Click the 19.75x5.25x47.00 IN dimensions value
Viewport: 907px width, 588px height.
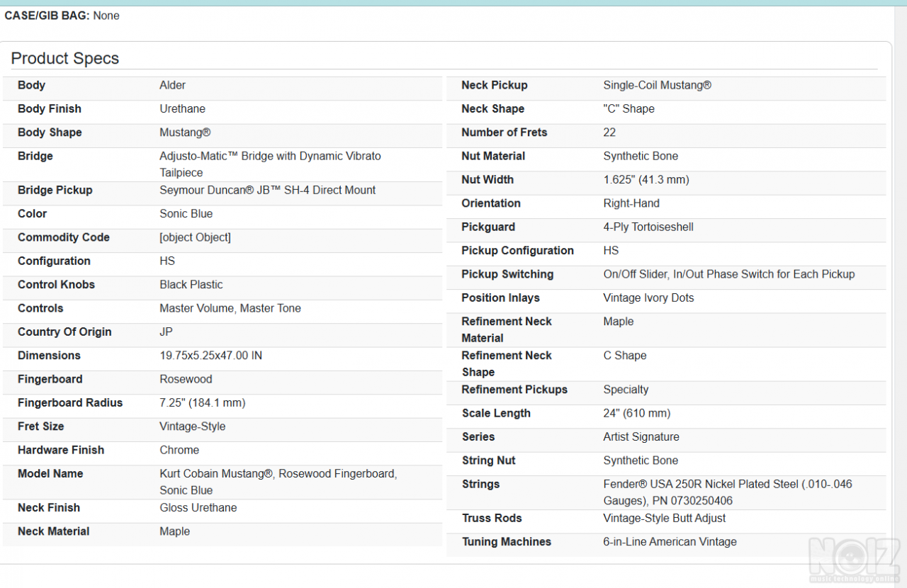click(x=210, y=356)
